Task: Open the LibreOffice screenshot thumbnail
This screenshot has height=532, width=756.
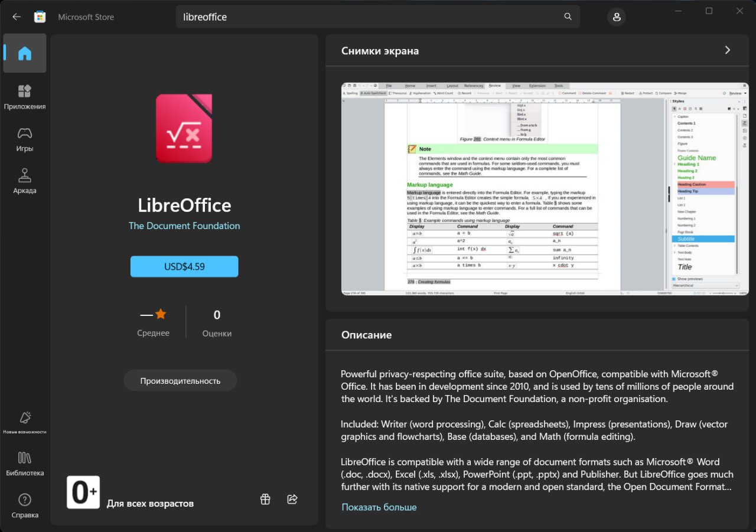Action: pos(545,188)
